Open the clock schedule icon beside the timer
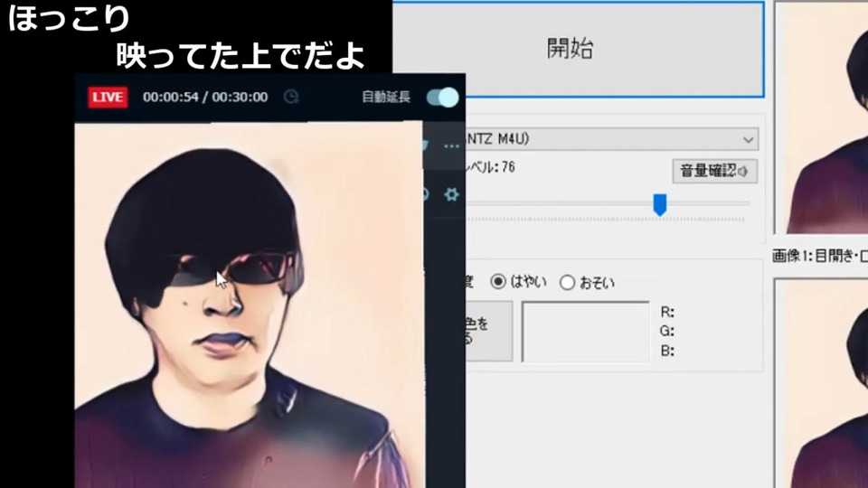 [291, 97]
